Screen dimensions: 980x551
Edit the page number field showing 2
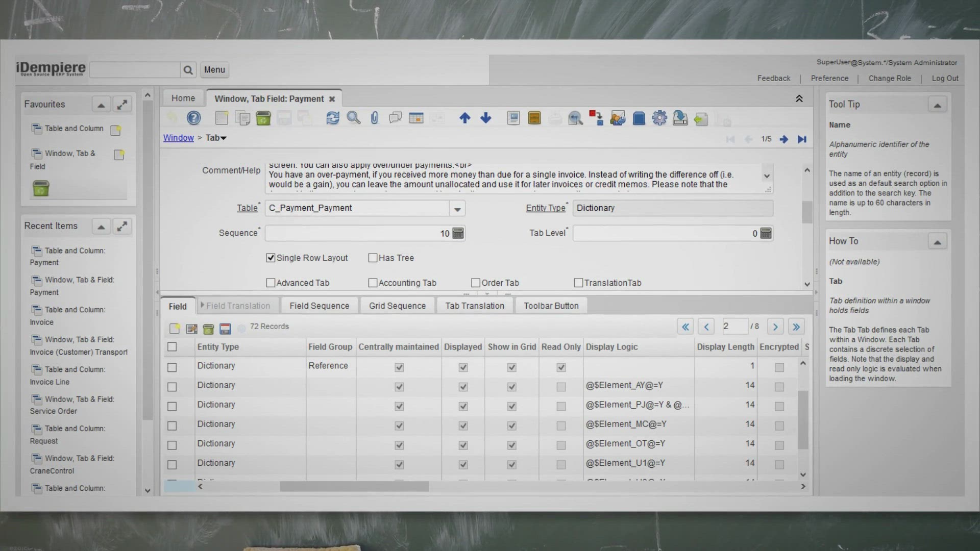click(735, 326)
